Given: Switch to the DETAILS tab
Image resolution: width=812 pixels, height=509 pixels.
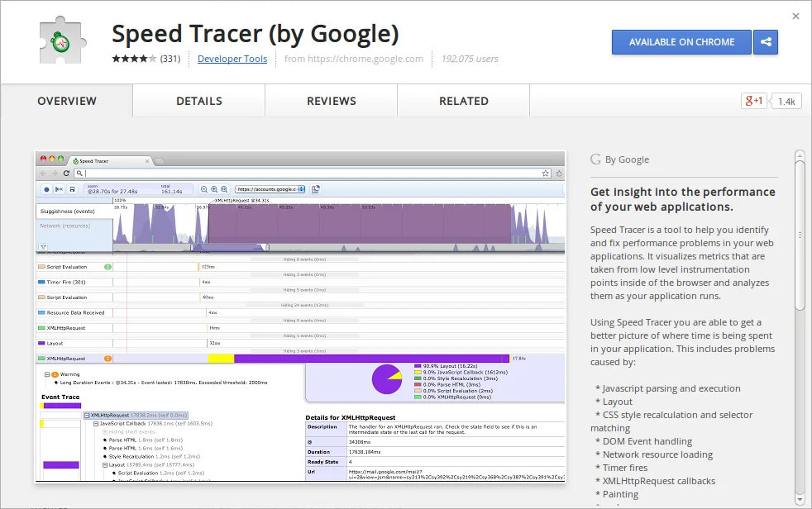Looking at the screenshot, I should (x=198, y=101).
